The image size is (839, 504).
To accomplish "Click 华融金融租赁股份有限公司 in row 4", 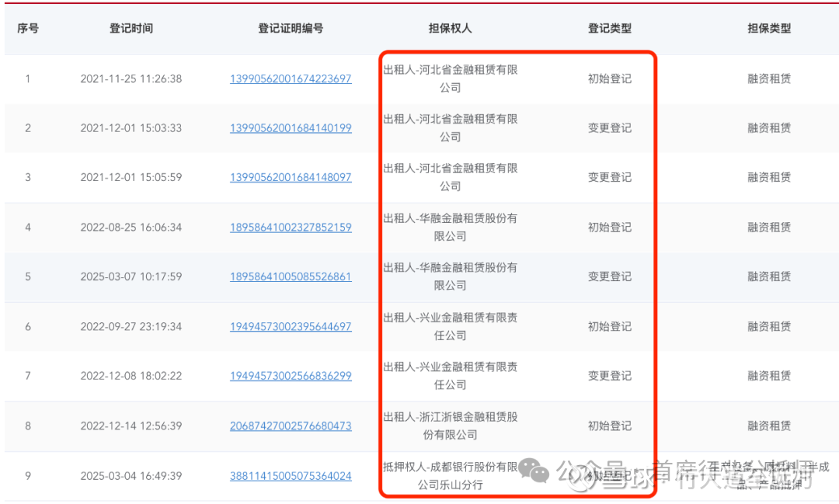I will click(450, 228).
